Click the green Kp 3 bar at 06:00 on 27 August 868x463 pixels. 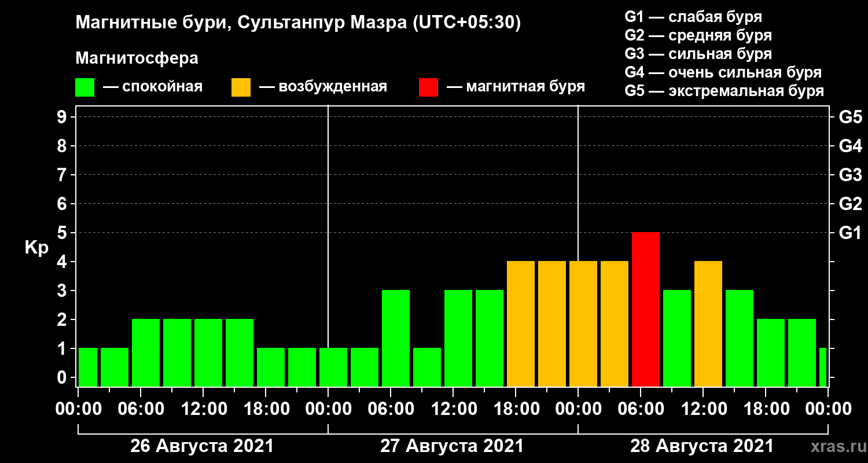pos(396,338)
